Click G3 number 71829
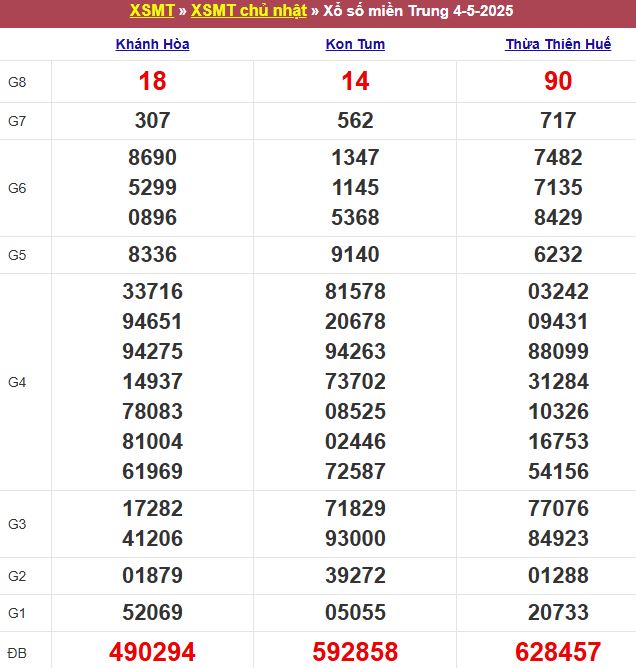Screen dimensions: 636x668 point(355,508)
